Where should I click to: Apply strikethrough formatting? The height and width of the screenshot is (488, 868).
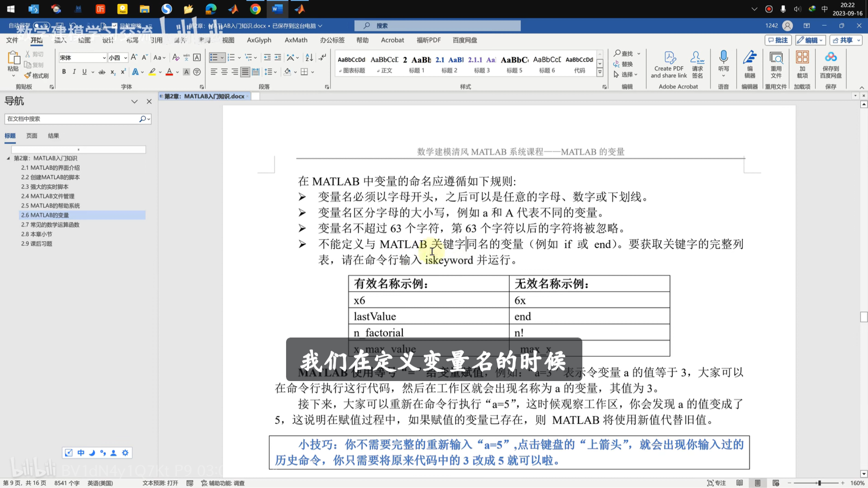(102, 72)
